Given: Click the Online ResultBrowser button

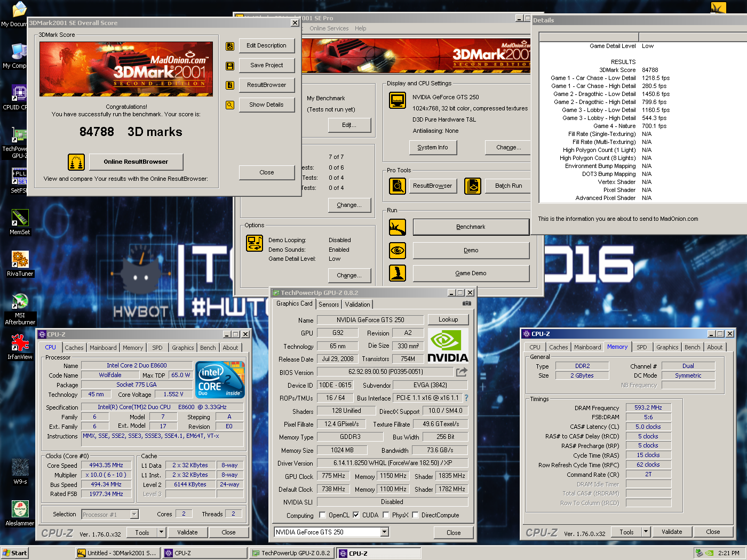Looking at the screenshot, I should click(x=136, y=162).
